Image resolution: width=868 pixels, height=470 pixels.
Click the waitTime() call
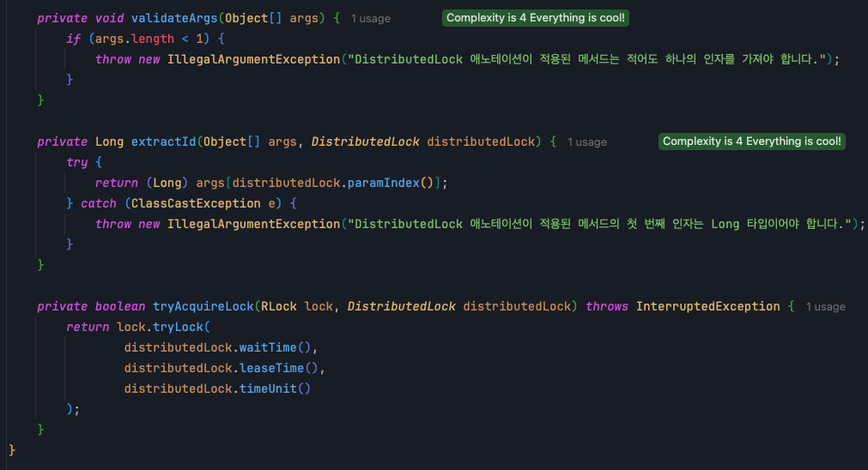point(275,348)
